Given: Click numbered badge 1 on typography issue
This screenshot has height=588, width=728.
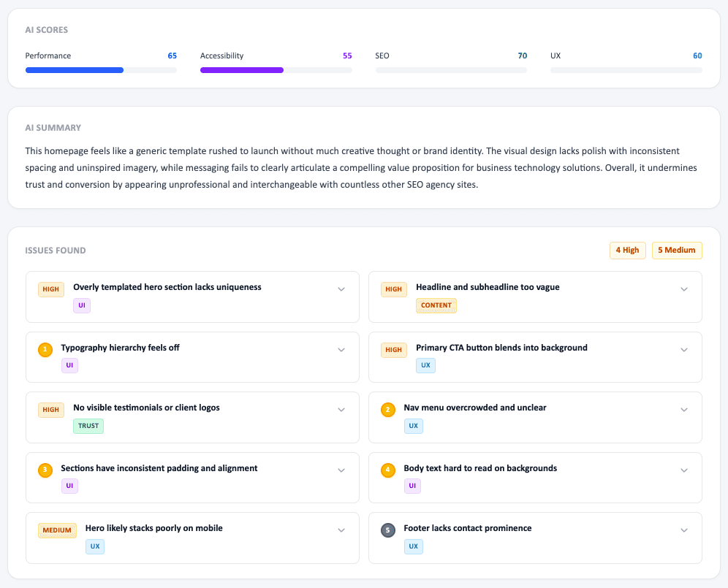Looking at the screenshot, I should [45, 350].
